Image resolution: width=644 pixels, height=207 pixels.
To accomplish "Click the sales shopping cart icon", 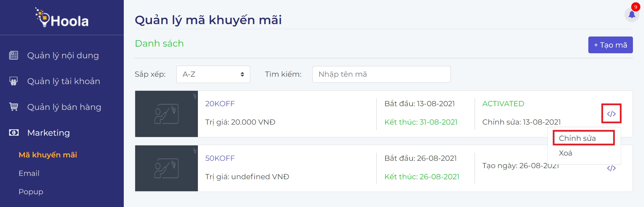I will [x=14, y=107].
